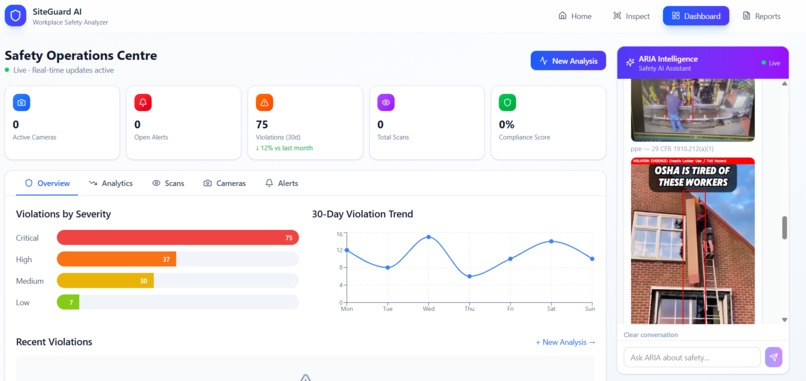Click the Low severity bar
Image resolution: width=806 pixels, height=381 pixels.
(x=68, y=302)
